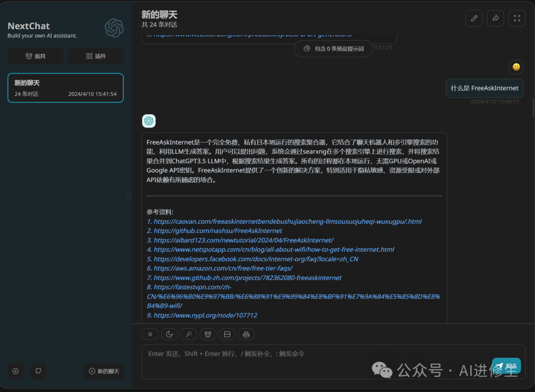The height and width of the screenshot is (392, 535).
Task: Jump to latest message with double-chevron icon
Action: tap(150, 335)
